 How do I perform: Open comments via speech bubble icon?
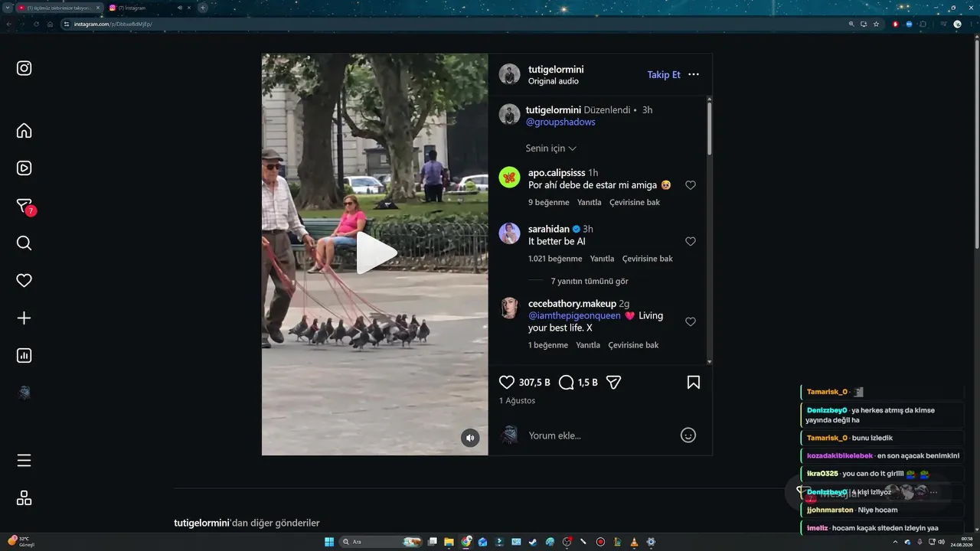[567, 383]
